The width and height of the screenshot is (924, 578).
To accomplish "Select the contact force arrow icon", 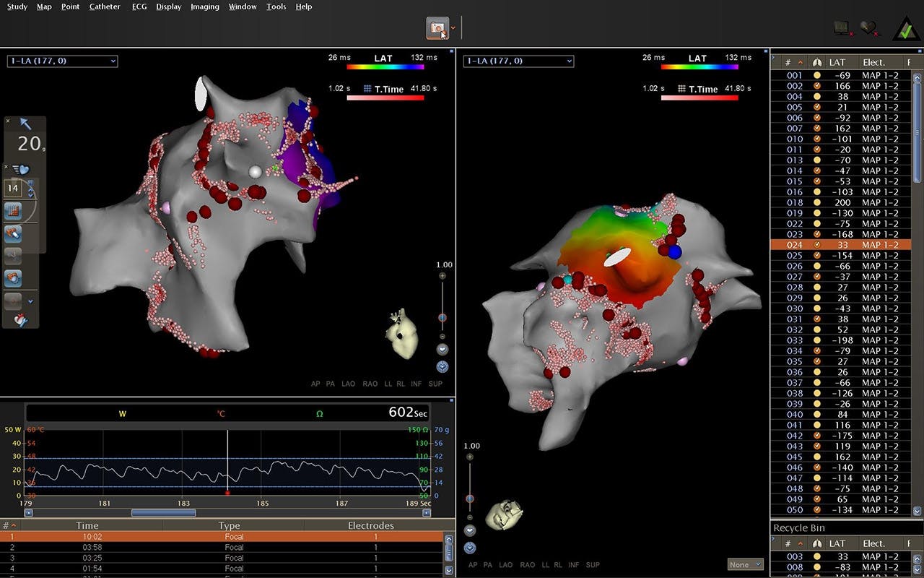I will (x=25, y=124).
